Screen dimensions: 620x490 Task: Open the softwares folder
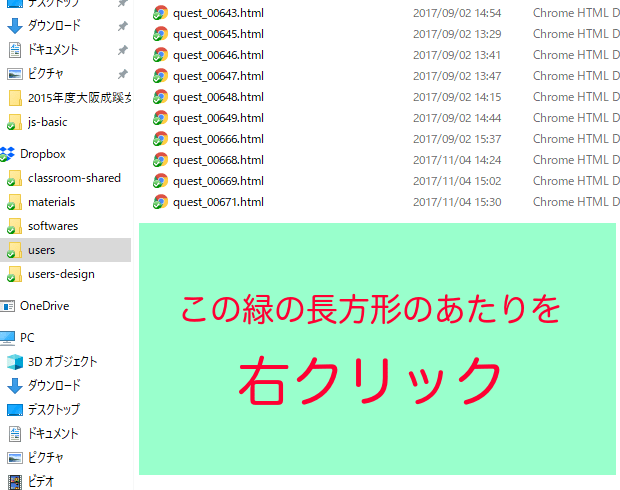(53, 226)
